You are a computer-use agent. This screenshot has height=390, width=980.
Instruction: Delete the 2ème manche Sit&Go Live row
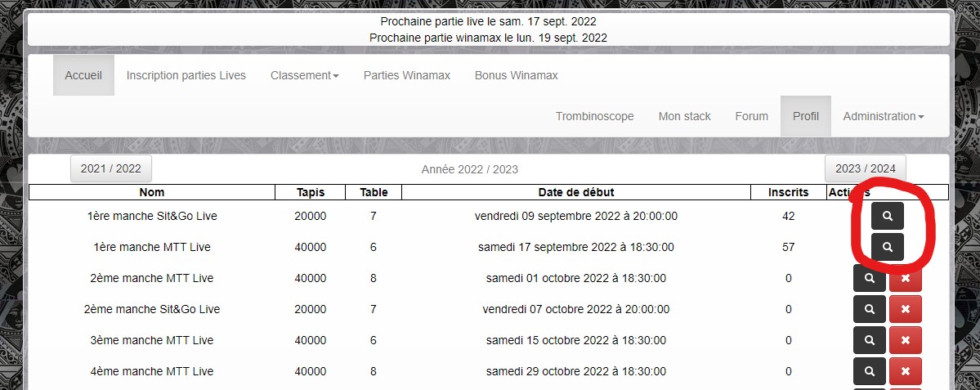tap(906, 309)
